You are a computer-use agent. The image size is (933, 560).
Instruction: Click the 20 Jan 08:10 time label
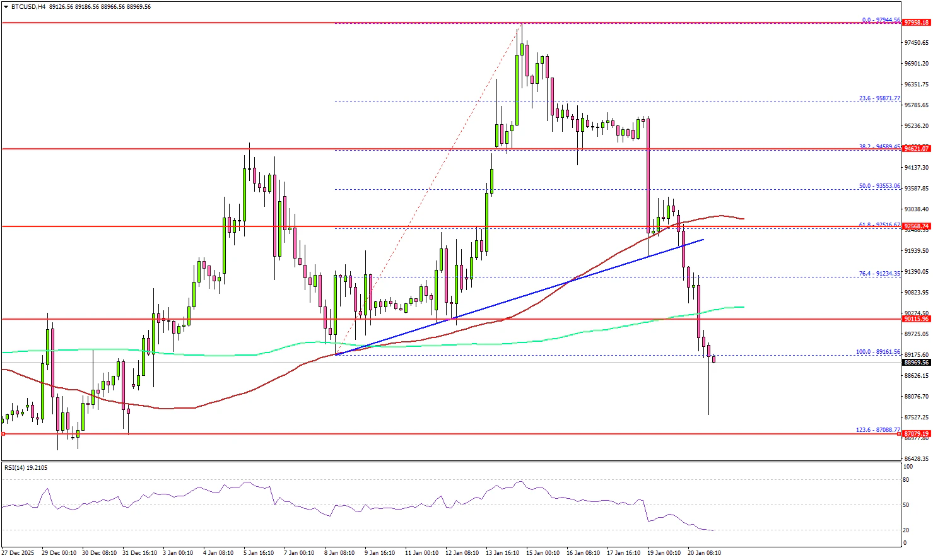pos(704,553)
